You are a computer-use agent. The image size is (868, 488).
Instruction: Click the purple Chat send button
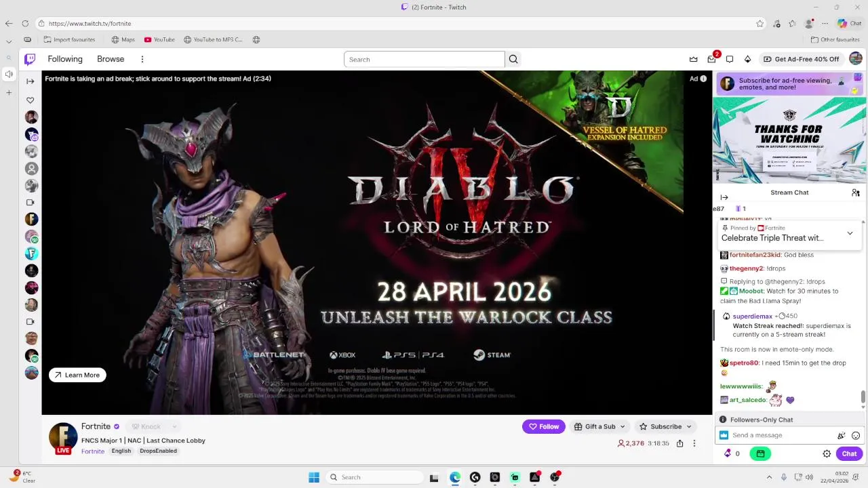[849, 453]
